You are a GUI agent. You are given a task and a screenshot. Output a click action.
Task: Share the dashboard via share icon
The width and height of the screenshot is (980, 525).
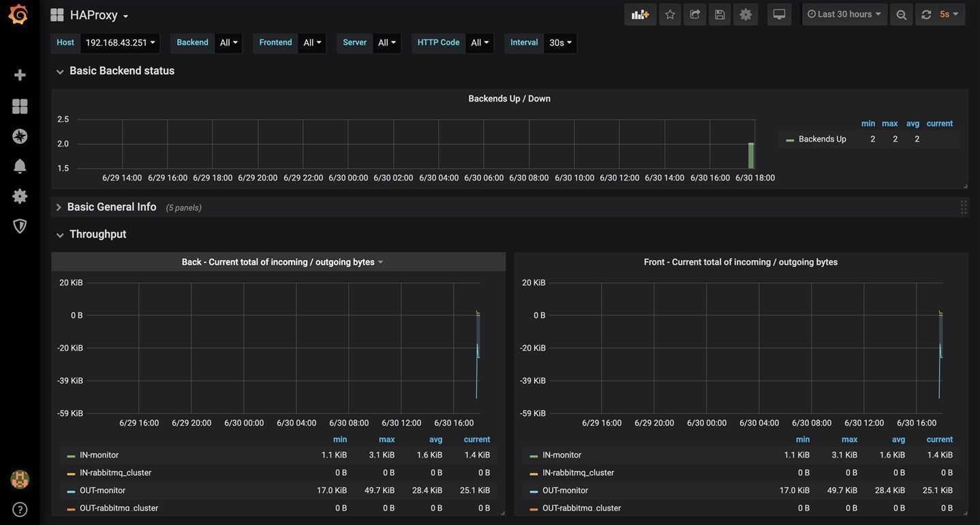tap(695, 14)
